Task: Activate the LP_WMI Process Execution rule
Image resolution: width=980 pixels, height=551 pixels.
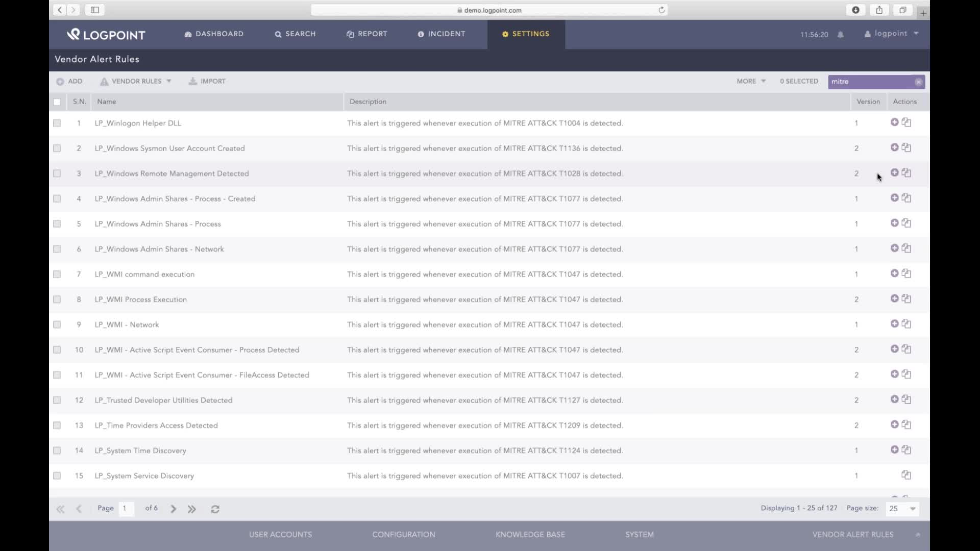Action: pyautogui.click(x=895, y=298)
